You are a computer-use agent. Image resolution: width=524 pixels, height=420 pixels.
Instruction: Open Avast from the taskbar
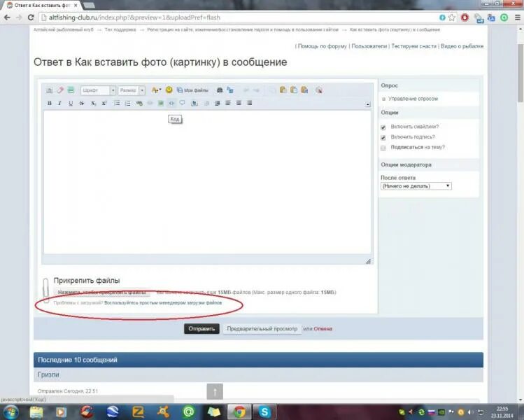tap(163, 412)
